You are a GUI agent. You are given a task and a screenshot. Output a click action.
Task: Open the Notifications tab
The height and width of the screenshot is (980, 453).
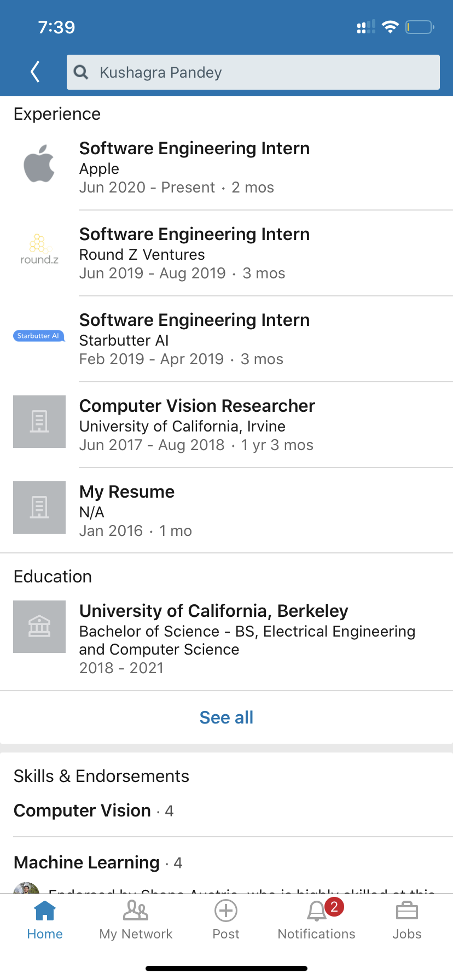(x=317, y=921)
